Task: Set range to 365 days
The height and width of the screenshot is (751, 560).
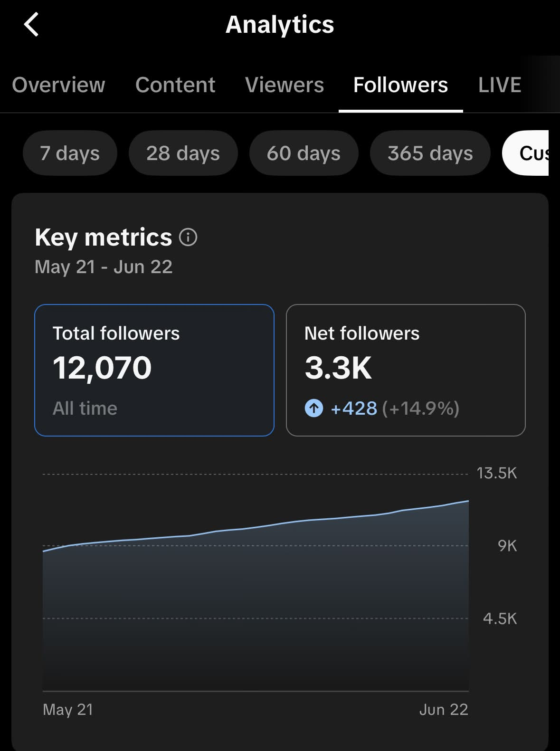Action: 430,153
